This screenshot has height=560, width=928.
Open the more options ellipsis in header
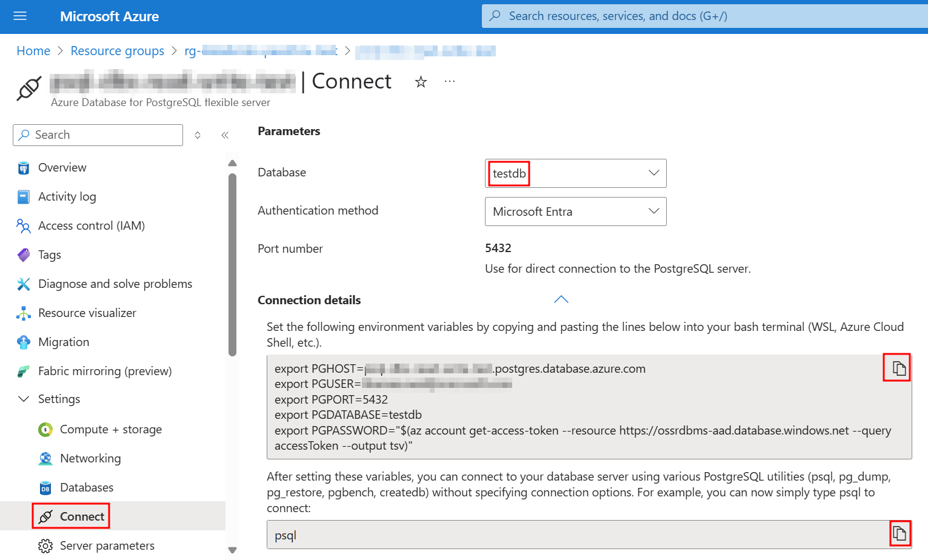coord(449,81)
